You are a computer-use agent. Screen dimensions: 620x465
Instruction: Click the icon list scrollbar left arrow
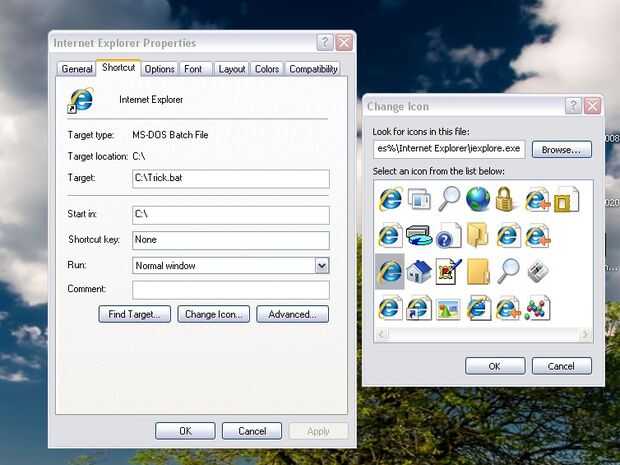pos(381,334)
